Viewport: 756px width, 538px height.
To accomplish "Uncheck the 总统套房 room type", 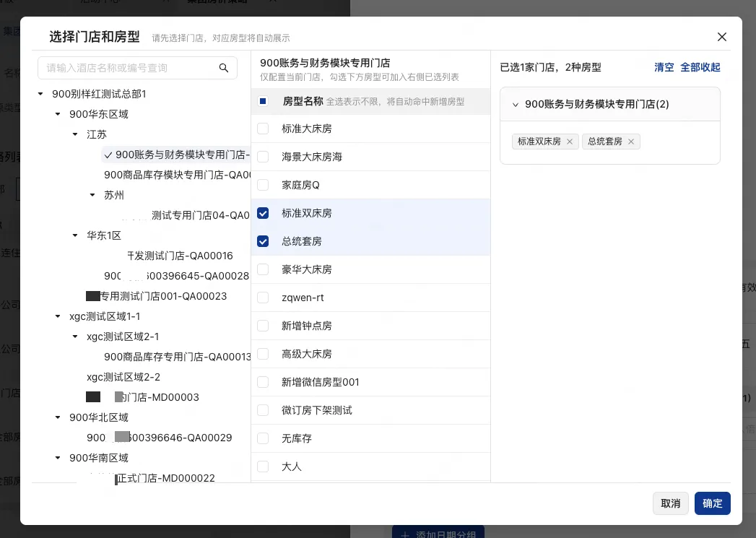I will click(x=263, y=241).
